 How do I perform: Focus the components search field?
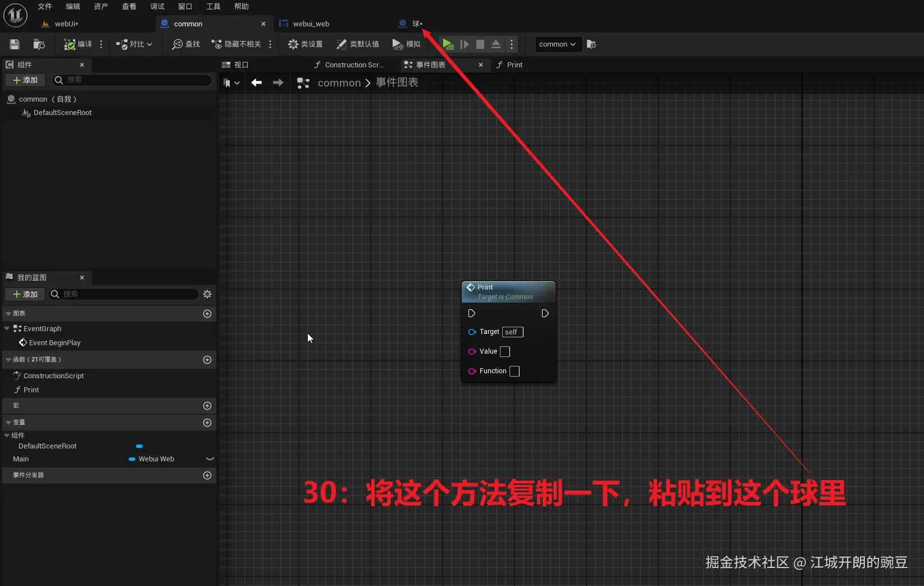pyautogui.click(x=133, y=80)
